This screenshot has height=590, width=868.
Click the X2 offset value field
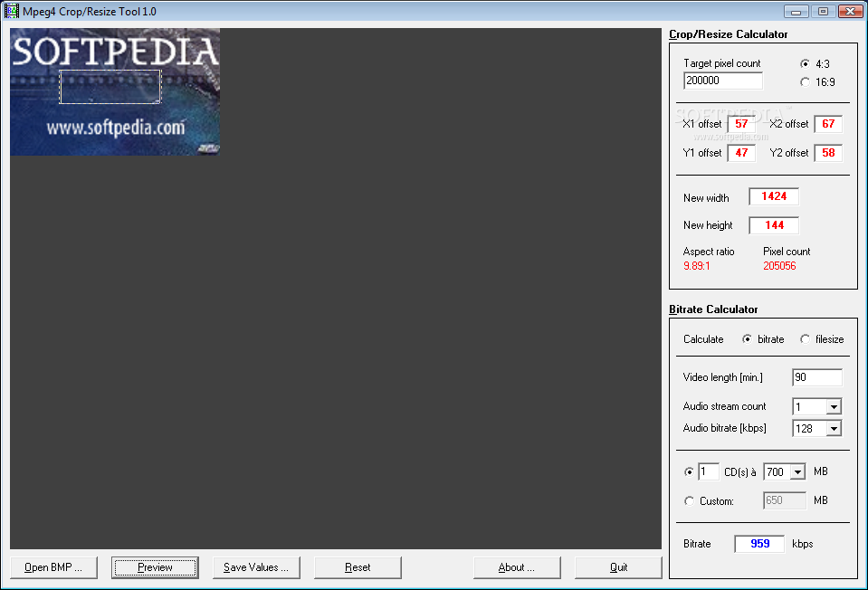[x=829, y=124]
